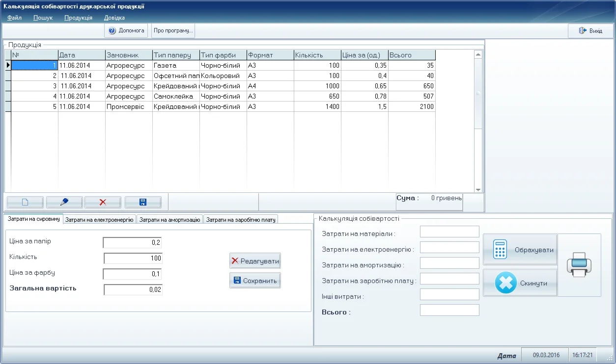Open the Файл menu
This screenshot has width=616, height=364.
pyautogui.click(x=14, y=18)
